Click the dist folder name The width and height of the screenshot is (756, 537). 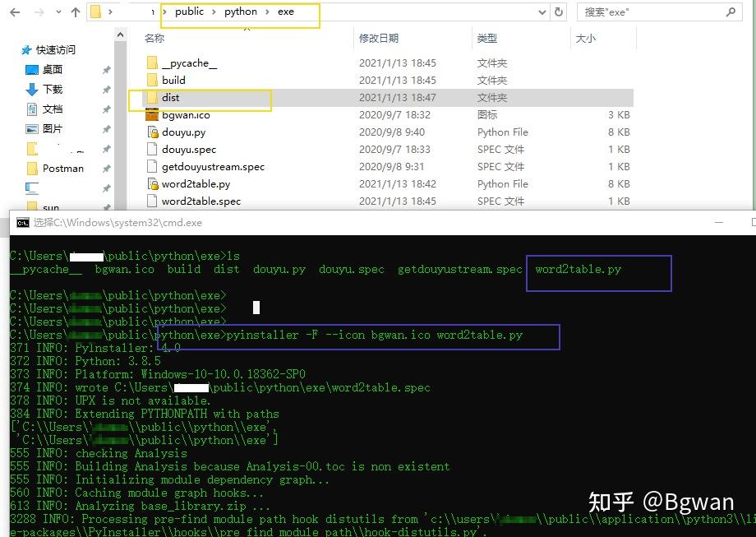[x=171, y=98]
